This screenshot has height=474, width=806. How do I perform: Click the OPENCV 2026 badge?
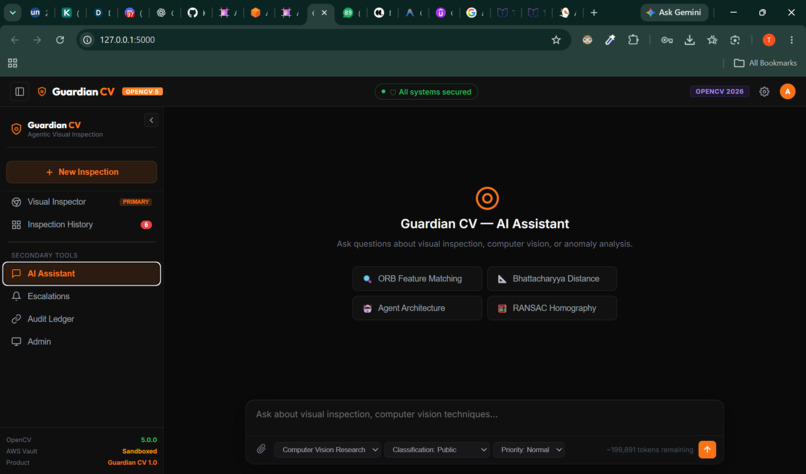tap(719, 92)
